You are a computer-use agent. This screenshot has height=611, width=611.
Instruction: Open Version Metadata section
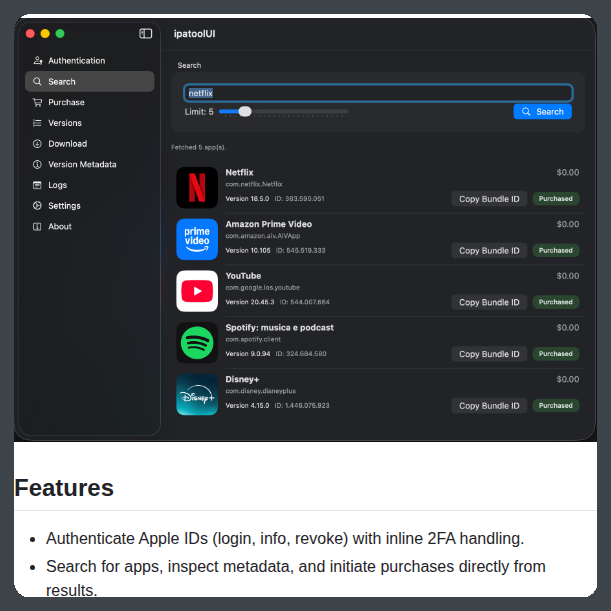point(90,164)
